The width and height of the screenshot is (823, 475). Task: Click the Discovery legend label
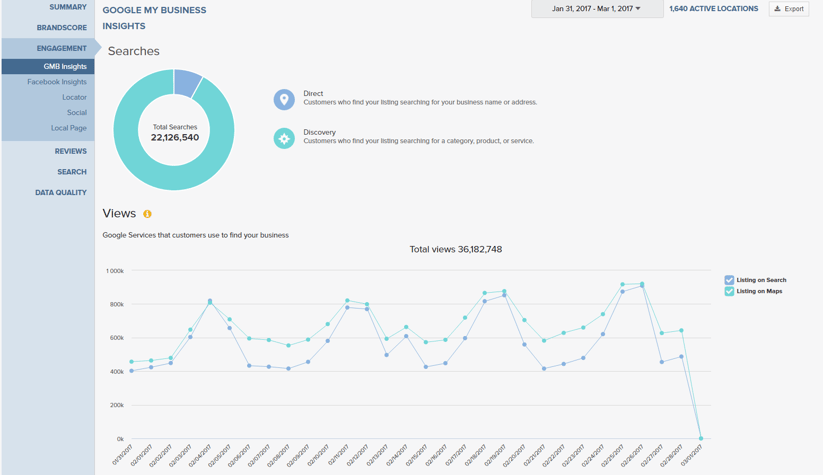click(x=319, y=132)
